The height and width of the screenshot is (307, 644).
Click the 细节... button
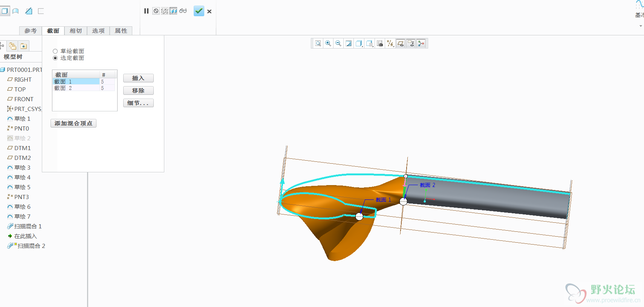coord(138,103)
